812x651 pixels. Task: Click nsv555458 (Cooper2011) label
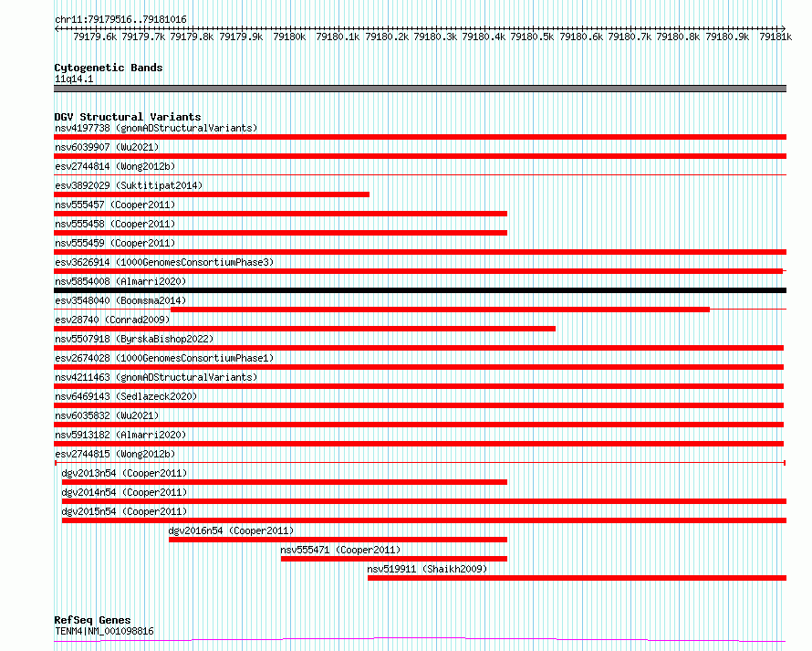click(115, 224)
